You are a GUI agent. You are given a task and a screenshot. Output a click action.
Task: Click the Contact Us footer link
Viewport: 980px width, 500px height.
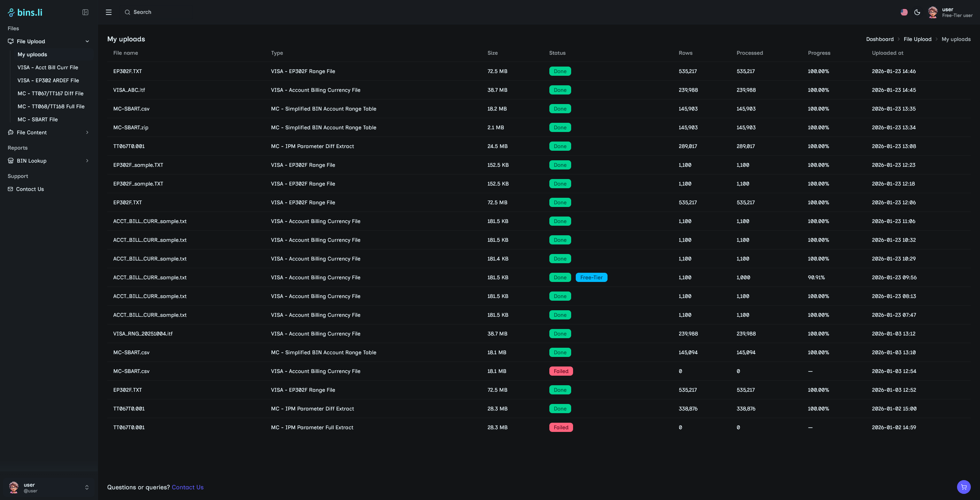coord(188,487)
